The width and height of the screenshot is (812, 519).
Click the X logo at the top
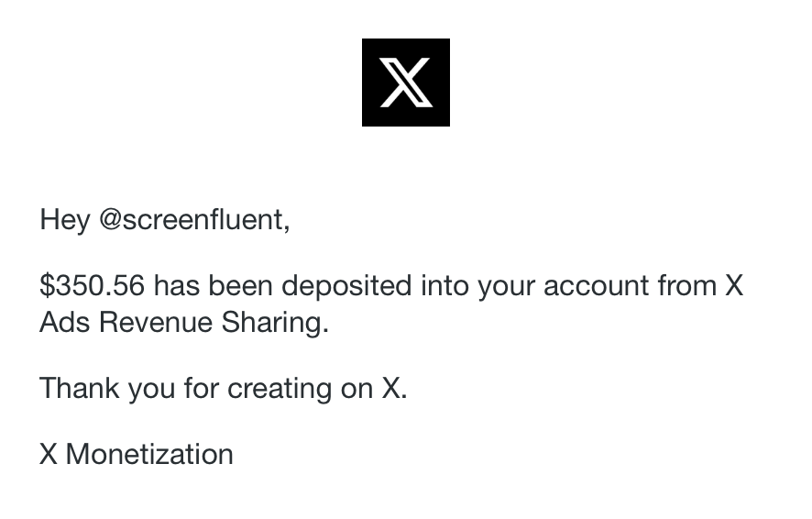[405, 83]
